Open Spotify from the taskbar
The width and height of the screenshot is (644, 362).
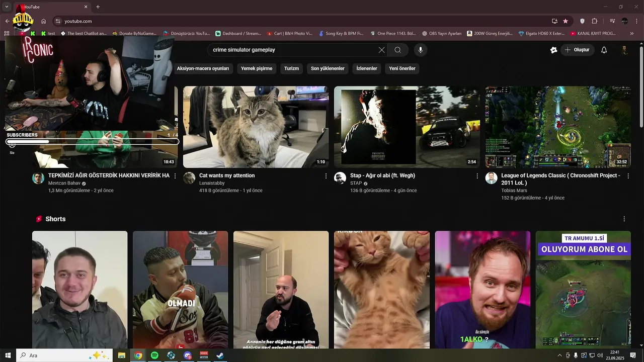[154, 355]
